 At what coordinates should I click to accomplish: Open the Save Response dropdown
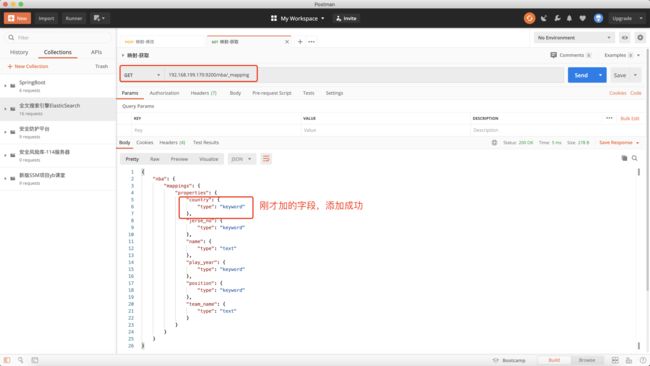pos(619,143)
